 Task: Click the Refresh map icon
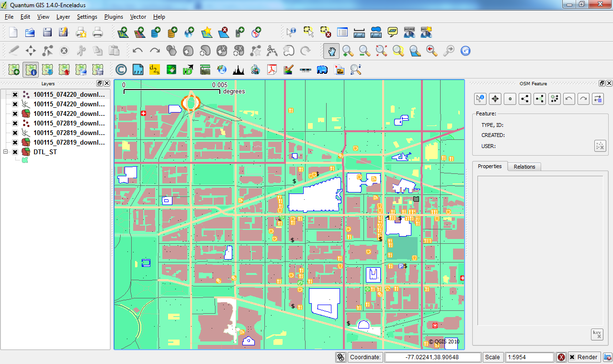tap(465, 50)
